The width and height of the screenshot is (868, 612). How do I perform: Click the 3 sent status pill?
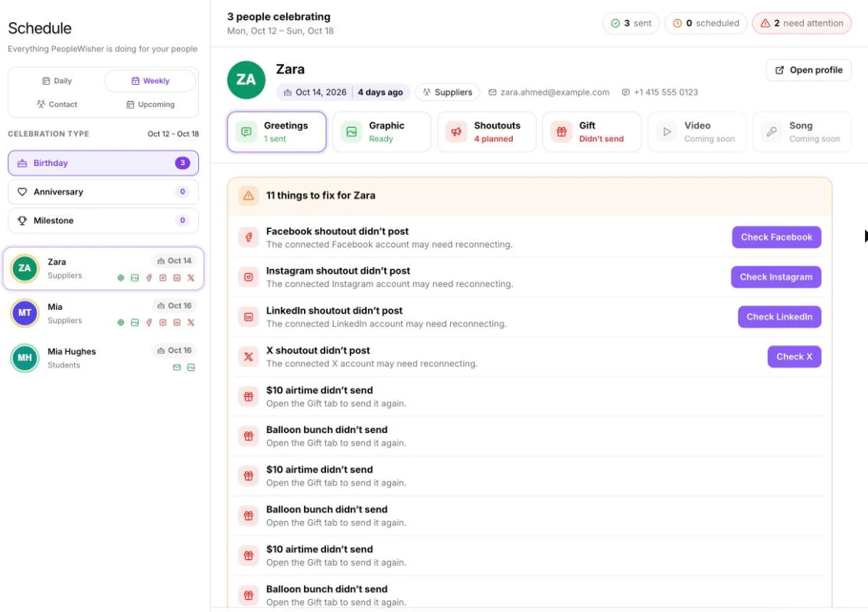pyautogui.click(x=631, y=23)
